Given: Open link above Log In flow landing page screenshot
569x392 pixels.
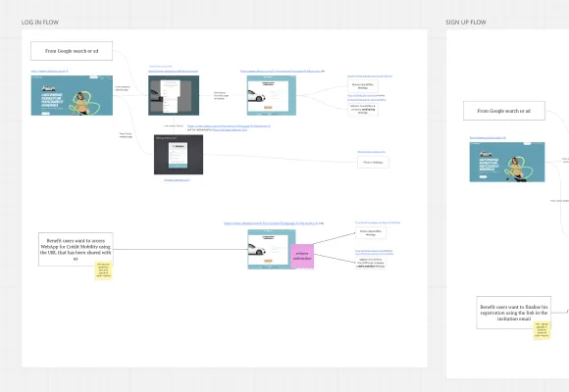Looking at the screenshot, I should pos(49,72).
